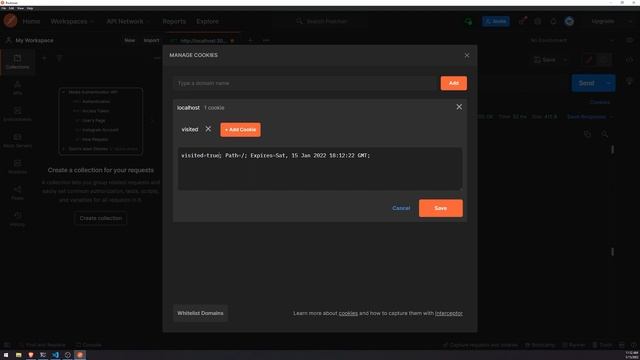640x360 pixels.
Task: Open the Help menu
Action: [30, 8]
